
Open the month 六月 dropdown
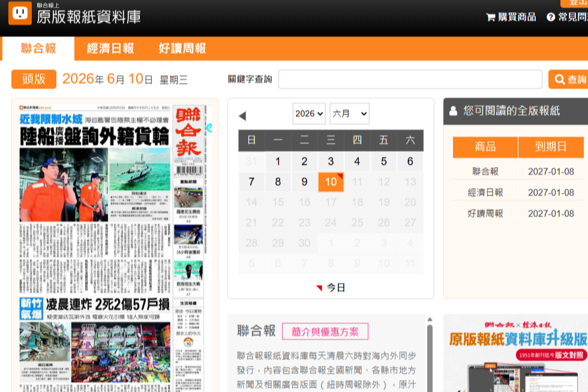349,113
